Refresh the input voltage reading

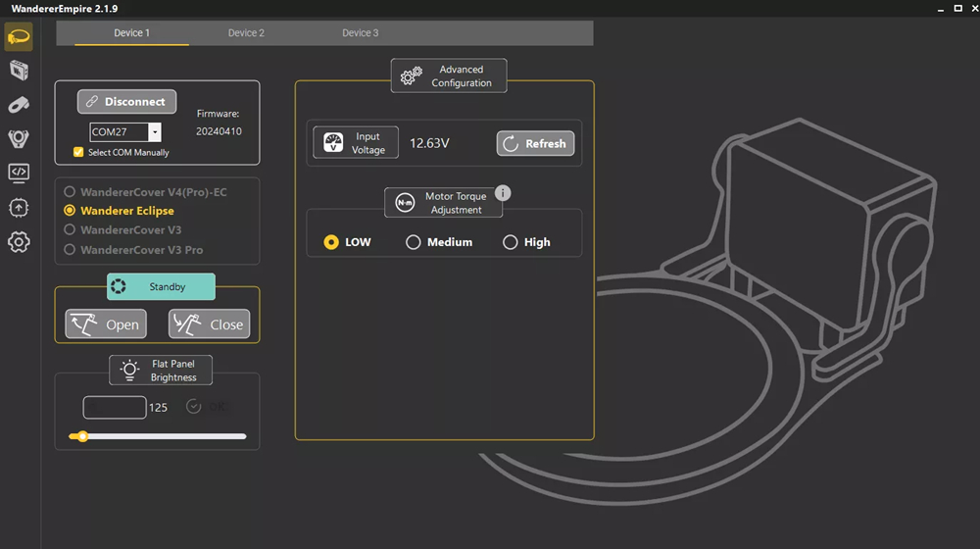point(535,143)
